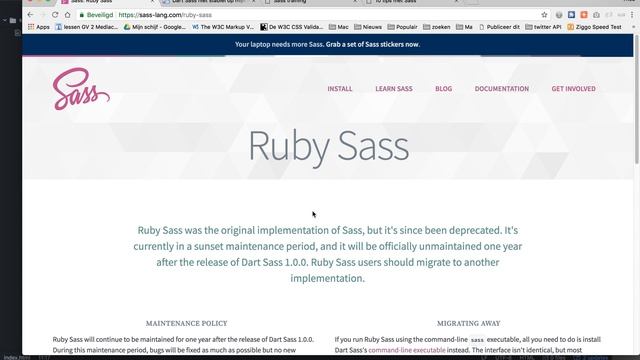The height and width of the screenshot is (360, 640).
Task: Click the blue extension icon in toolbar
Action: [x=571, y=15]
